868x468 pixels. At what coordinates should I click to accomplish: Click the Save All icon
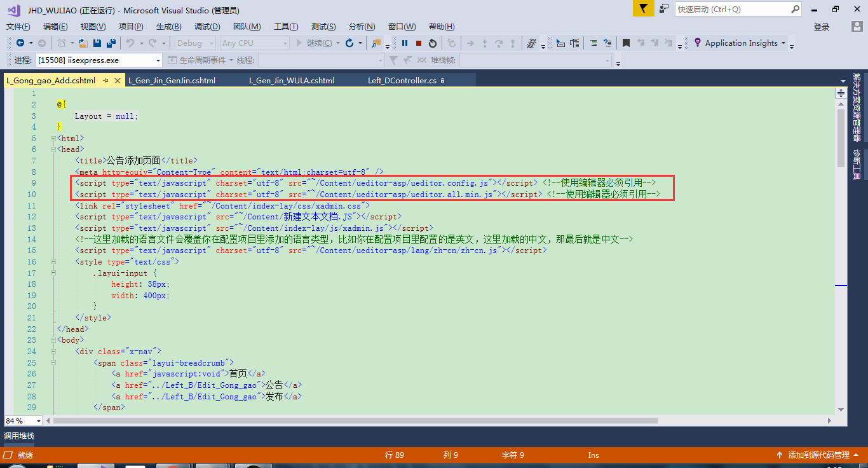[x=111, y=43]
